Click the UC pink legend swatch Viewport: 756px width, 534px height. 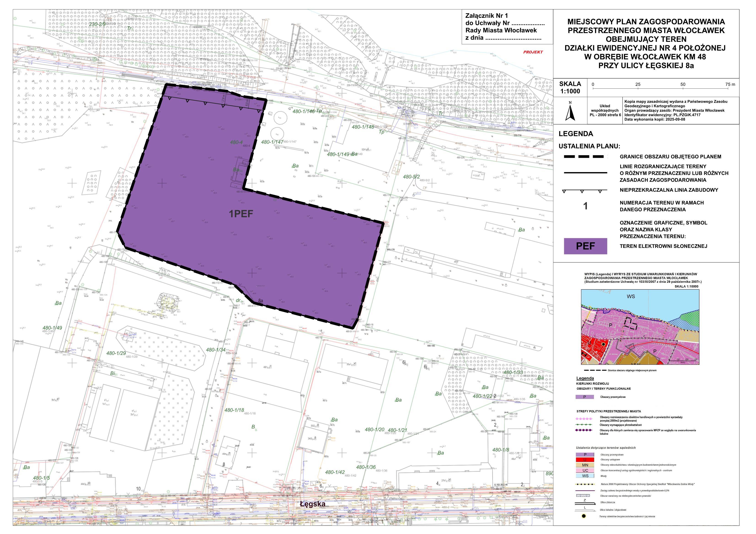click(x=585, y=471)
